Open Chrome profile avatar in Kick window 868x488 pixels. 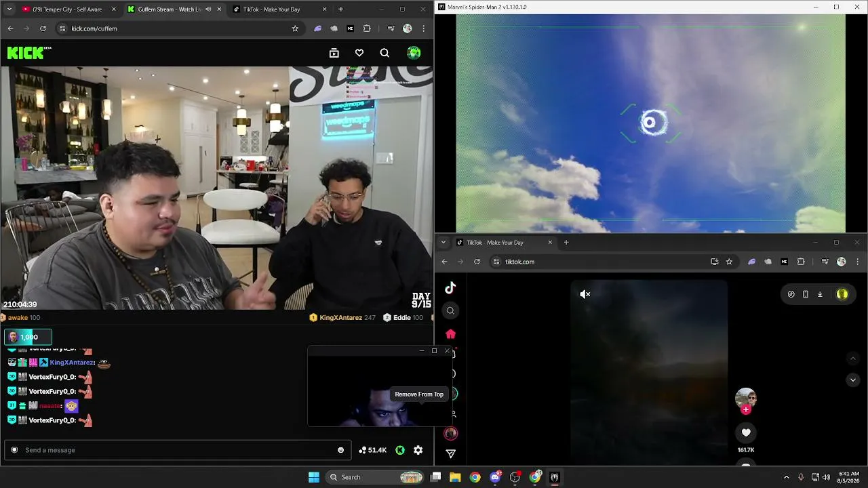pos(407,28)
